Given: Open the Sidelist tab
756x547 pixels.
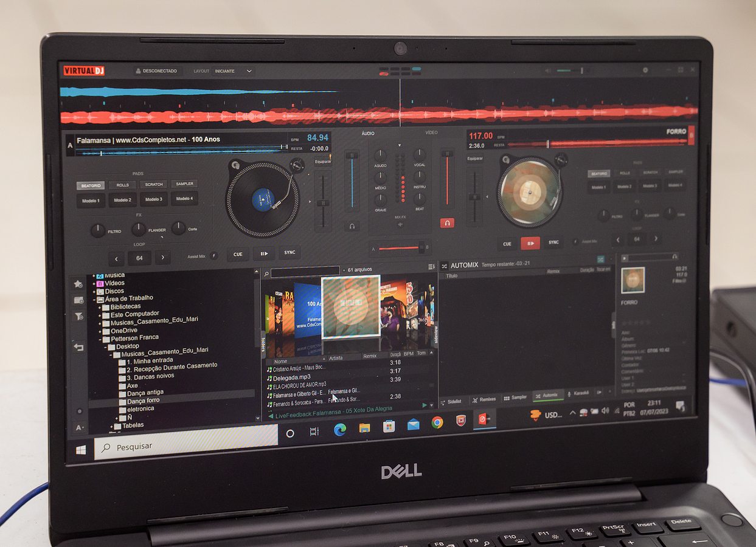Looking at the screenshot, I should (x=451, y=401).
